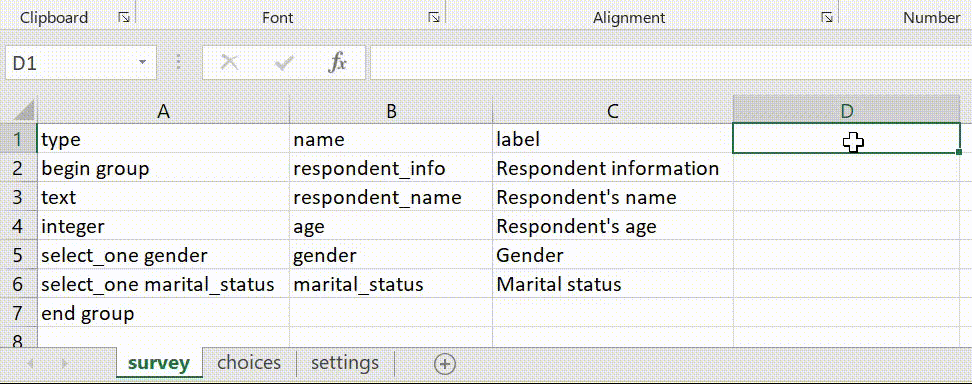
Task: Select cell containing 'end group'
Action: [163, 313]
